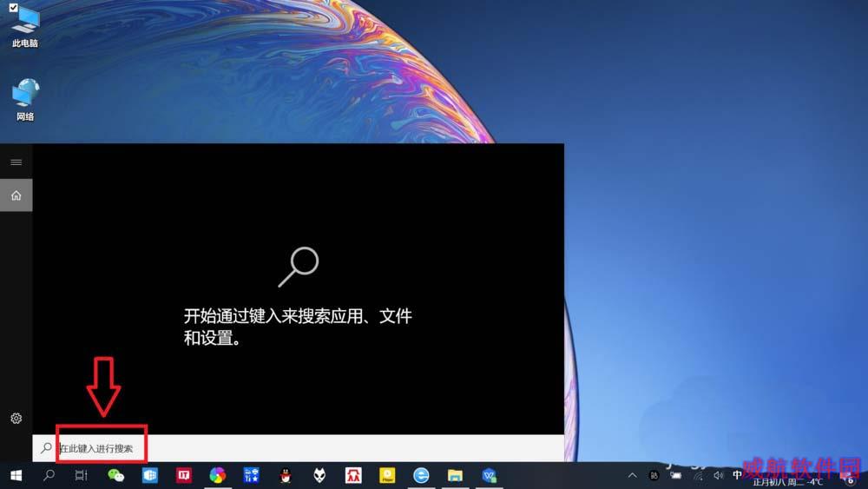Open Internet Explorer from the taskbar
Image resolution: width=868 pixels, height=489 pixels.
tap(421, 475)
